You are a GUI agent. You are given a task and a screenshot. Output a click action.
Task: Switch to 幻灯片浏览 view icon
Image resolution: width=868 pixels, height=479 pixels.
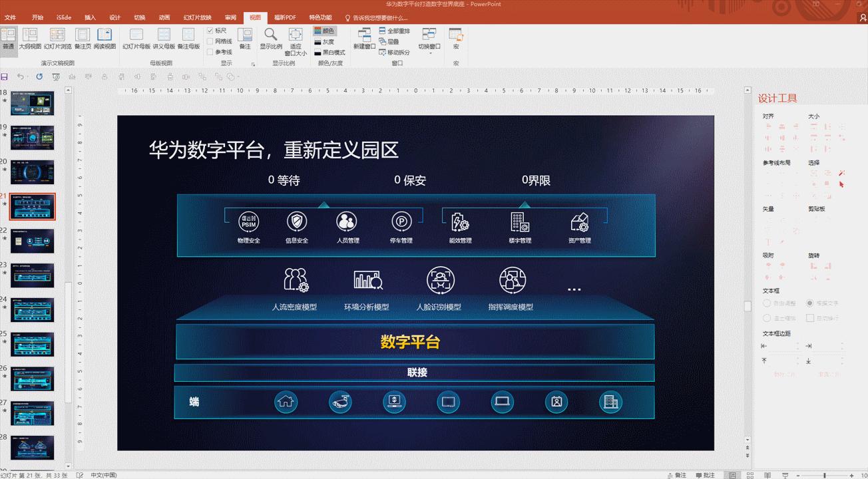(57, 39)
